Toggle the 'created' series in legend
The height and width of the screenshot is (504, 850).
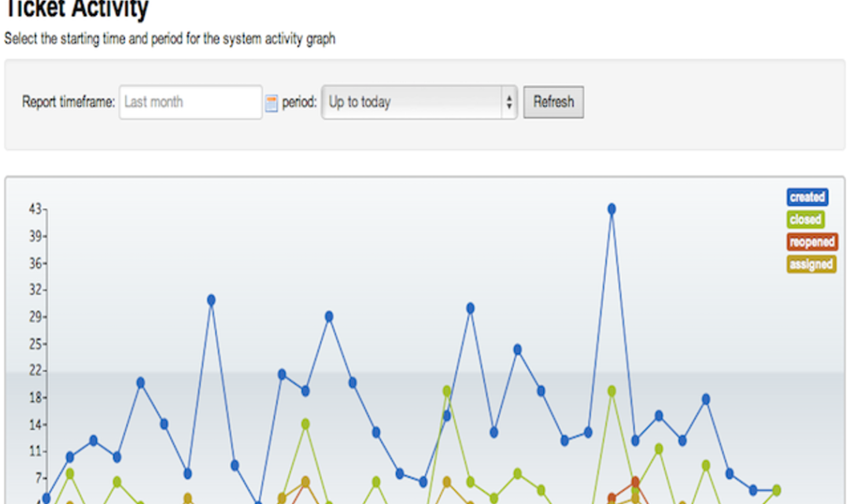coord(807,197)
